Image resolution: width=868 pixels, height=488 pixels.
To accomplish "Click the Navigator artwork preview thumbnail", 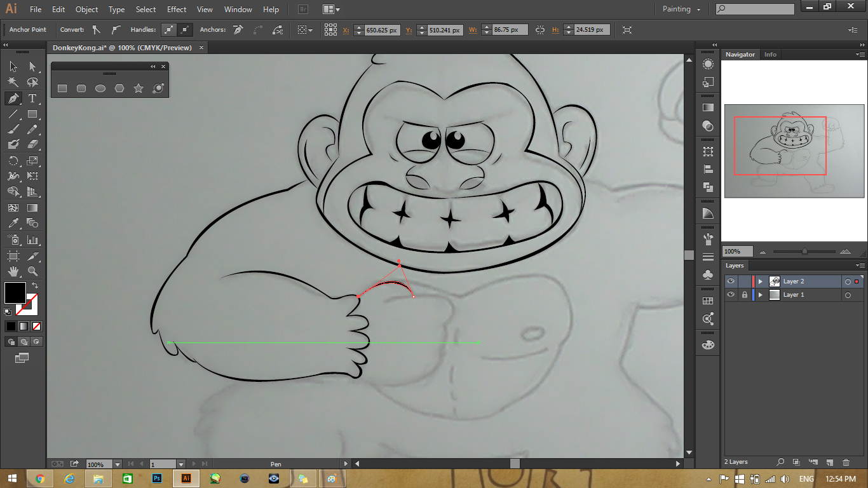I will tap(793, 151).
